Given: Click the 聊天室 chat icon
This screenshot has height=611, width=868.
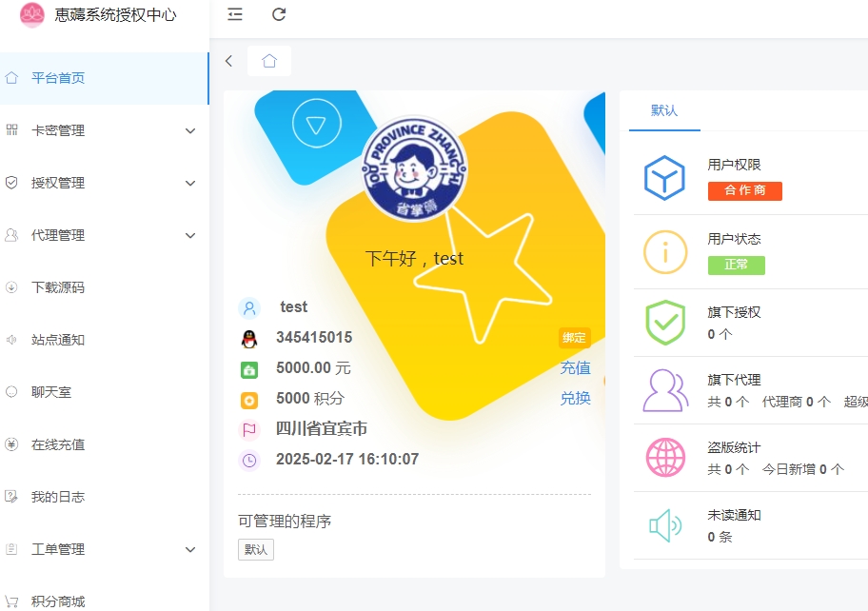Looking at the screenshot, I should coord(11,392).
